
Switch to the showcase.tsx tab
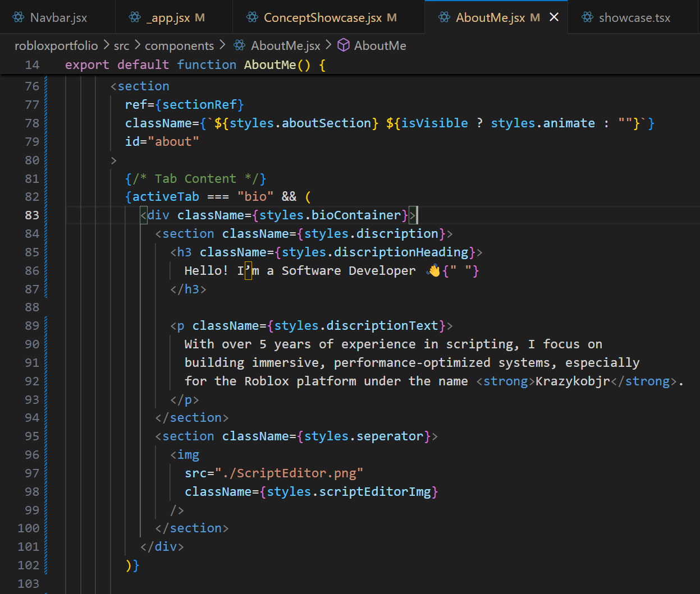[634, 17]
